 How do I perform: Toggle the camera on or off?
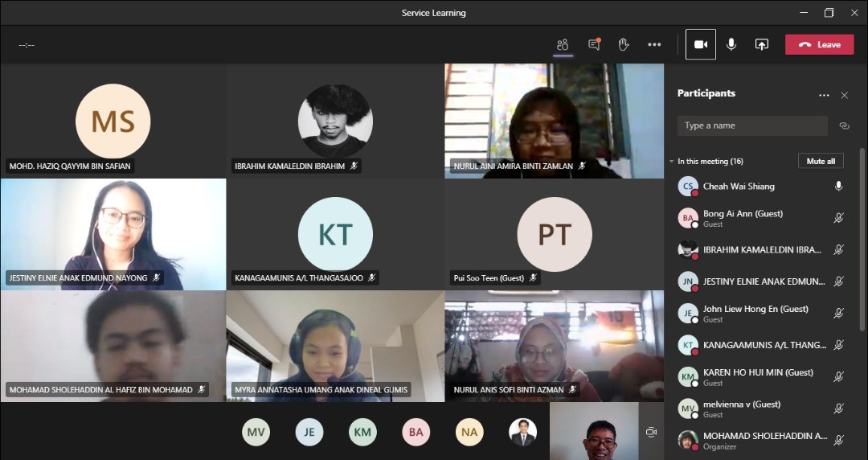(701, 44)
